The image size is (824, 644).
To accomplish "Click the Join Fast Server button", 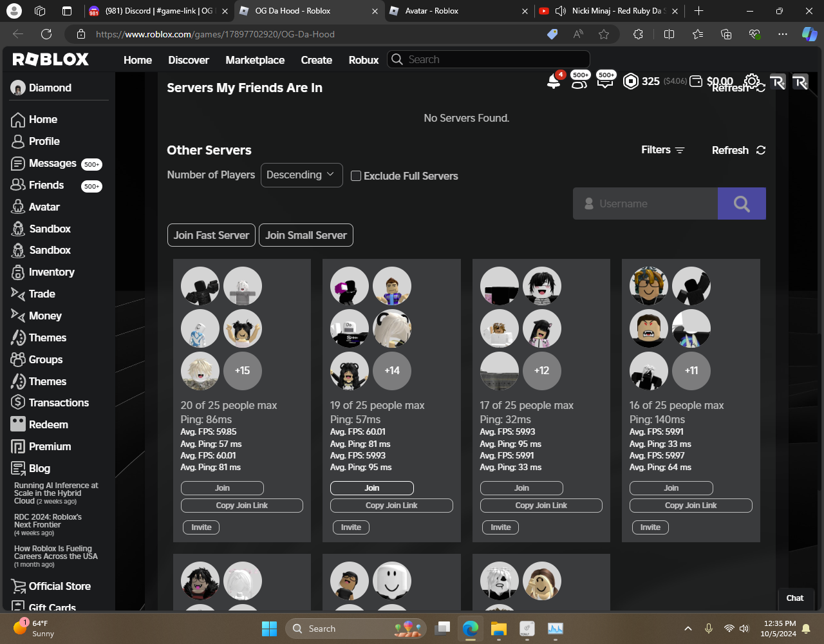I will pos(211,235).
